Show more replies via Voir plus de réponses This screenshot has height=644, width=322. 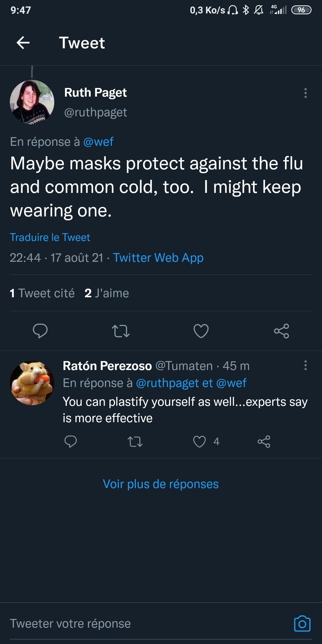161,484
